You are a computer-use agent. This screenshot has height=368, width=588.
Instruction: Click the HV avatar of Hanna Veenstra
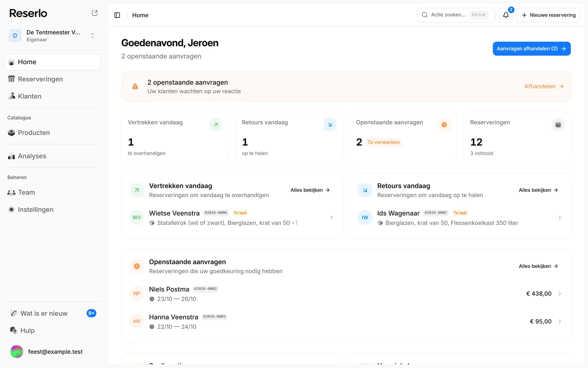click(137, 321)
